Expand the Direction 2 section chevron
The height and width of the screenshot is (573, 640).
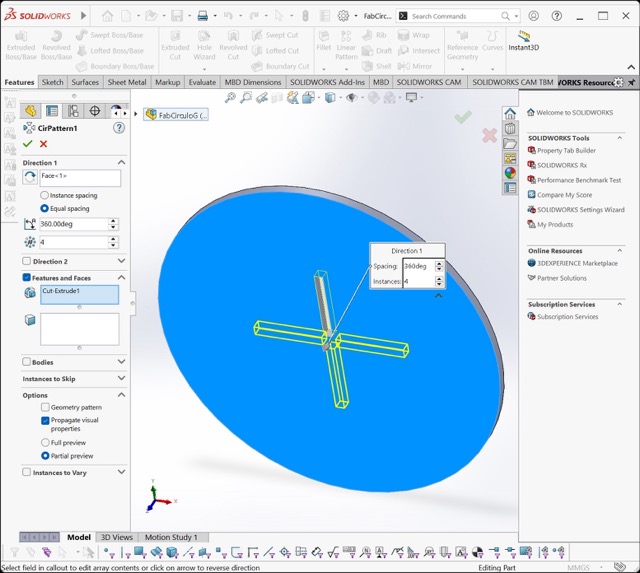pyautogui.click(x=121, y=260)
